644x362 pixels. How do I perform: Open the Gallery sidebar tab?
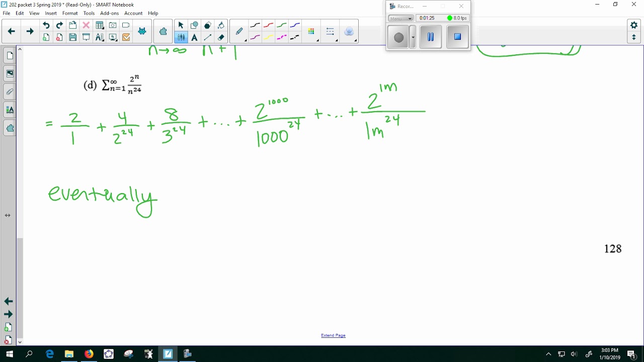click(10, 73)
